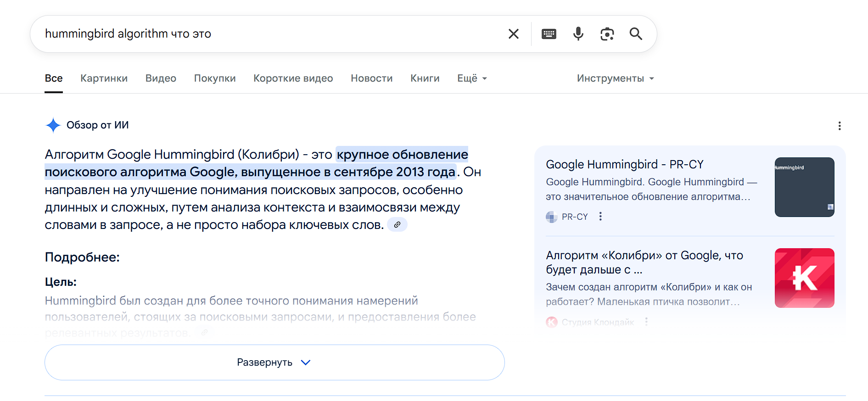
Task: Submit search with the magnifier icon
Action: click(x=636, y=34)
